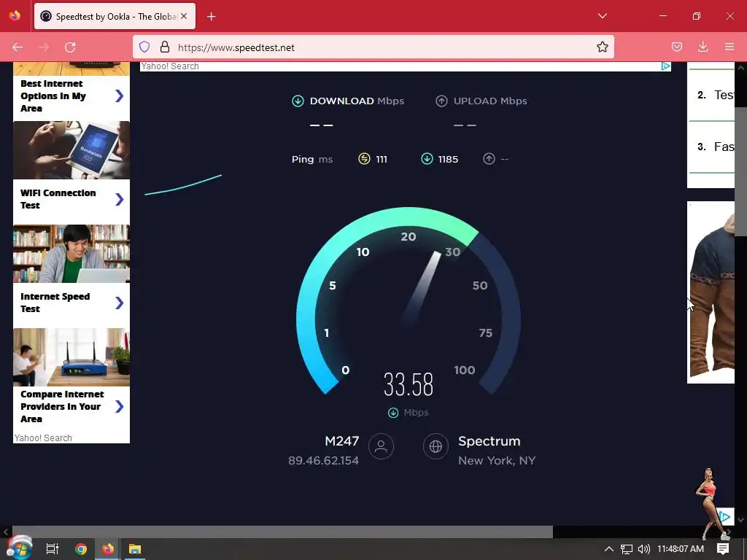Show hidden system tray icons
Viewport: 747px width, 560px height.
coord(609,549)
